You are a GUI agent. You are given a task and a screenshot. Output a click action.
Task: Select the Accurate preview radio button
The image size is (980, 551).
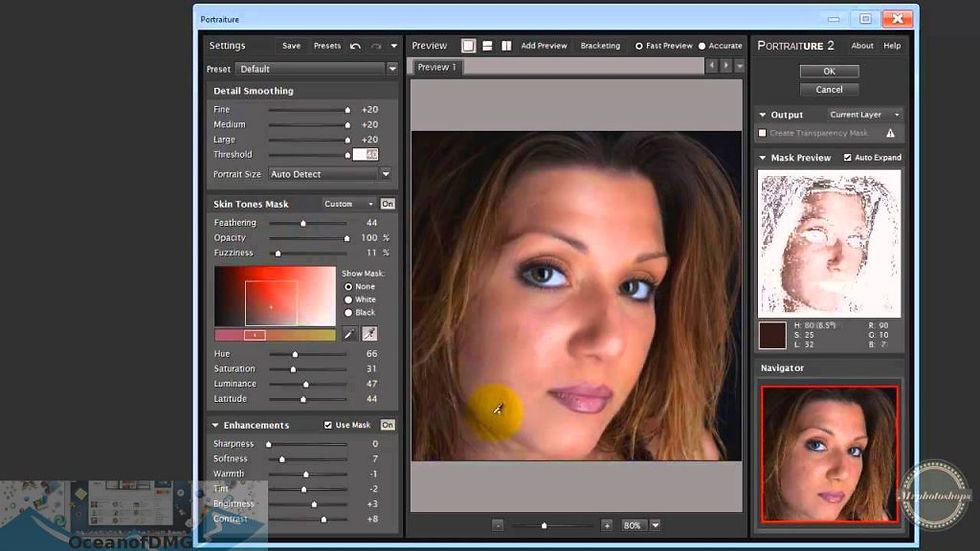pyautogui.click(x=702, y=46)
